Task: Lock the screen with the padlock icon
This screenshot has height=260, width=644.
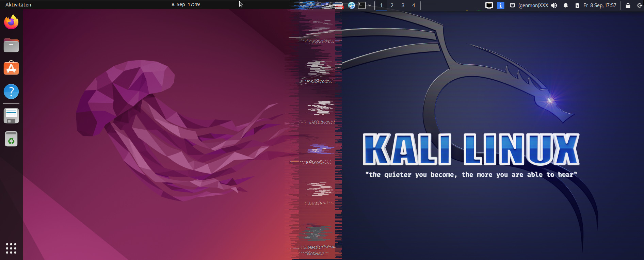Action: pos(628,5)
